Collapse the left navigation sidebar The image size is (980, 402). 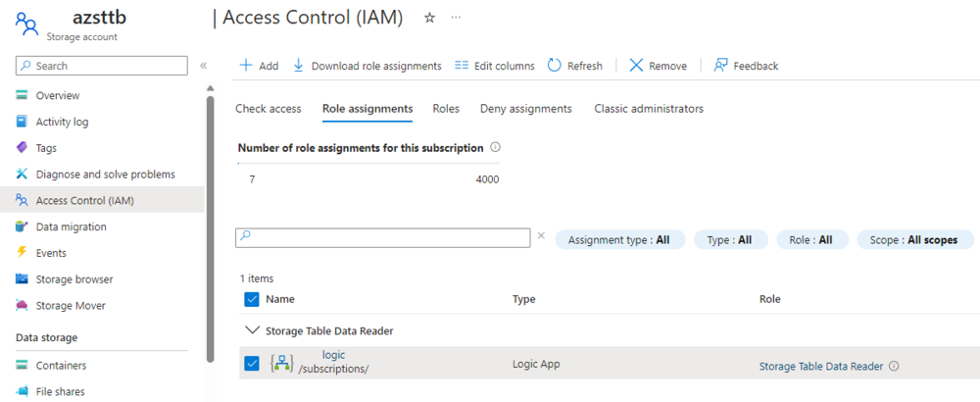pyautogui.click(x=204, y=66)
